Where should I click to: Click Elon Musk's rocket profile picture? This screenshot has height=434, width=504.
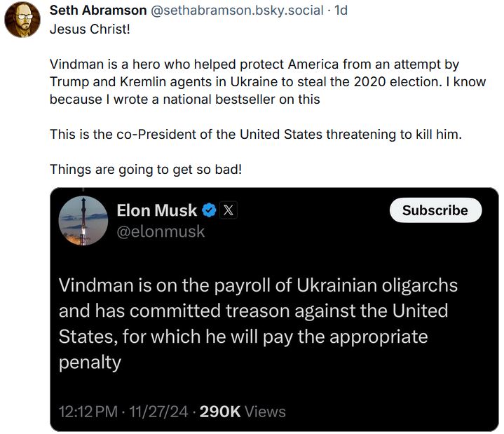pos(83,220)
